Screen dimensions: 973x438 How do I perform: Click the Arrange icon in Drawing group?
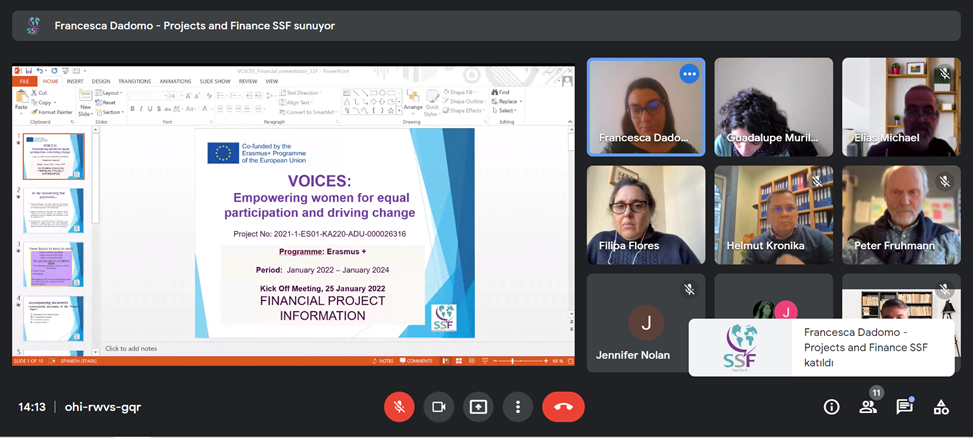(x=413, y=101)
